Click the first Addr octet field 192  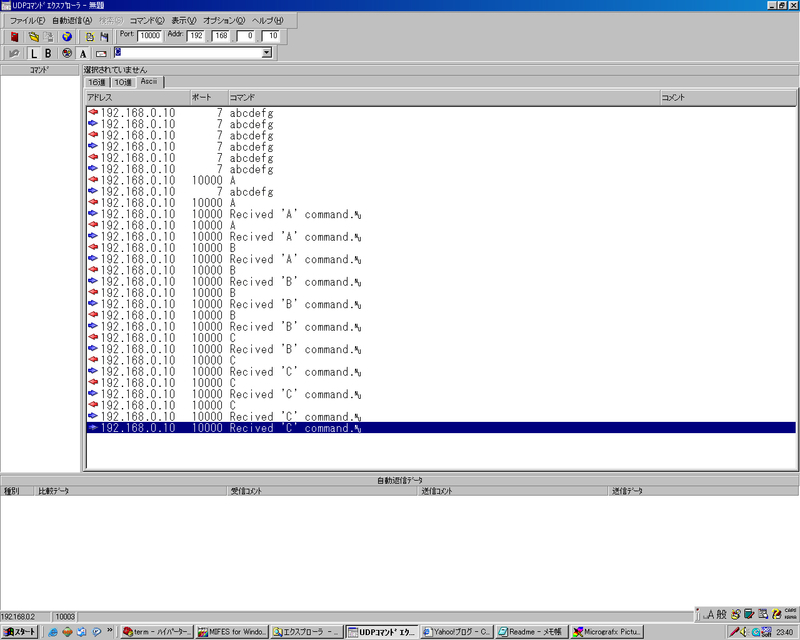196,36
